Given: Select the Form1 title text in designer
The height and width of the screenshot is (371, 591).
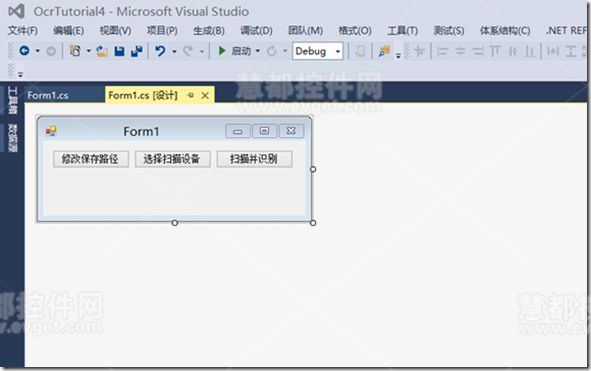Looking at the screenshot, I should (141, 131).
